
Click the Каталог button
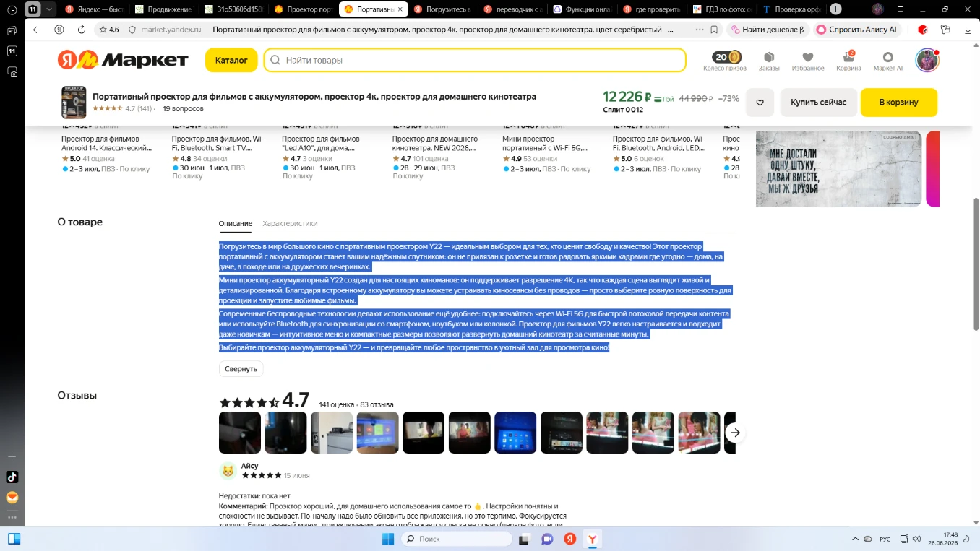click(x=231, y=60)
